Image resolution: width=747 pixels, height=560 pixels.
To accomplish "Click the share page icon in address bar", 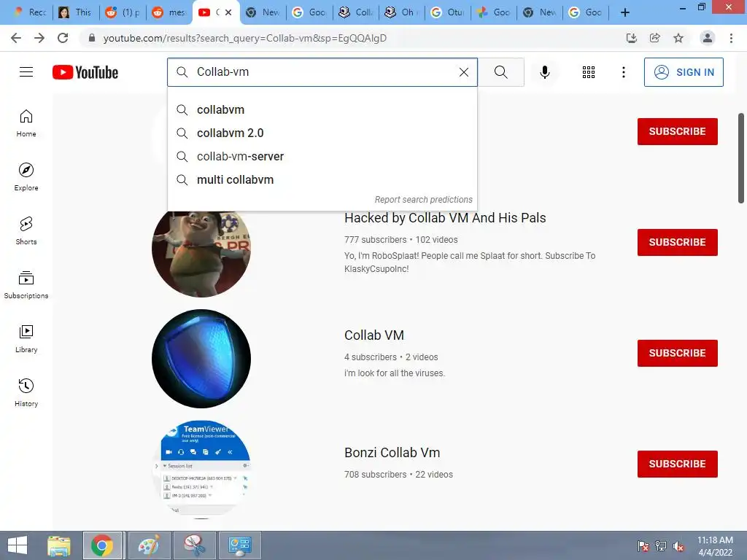I will pyautogui.click(x=654, y=38).
